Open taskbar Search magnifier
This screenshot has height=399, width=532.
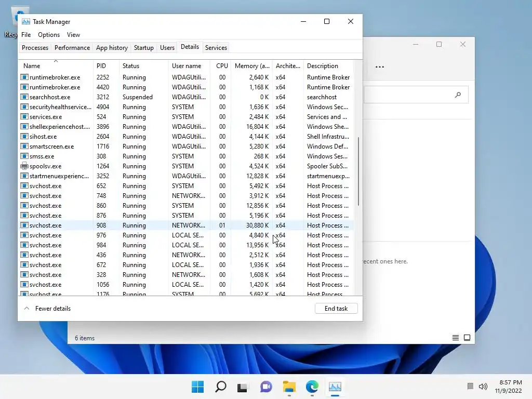pos(220,387)
